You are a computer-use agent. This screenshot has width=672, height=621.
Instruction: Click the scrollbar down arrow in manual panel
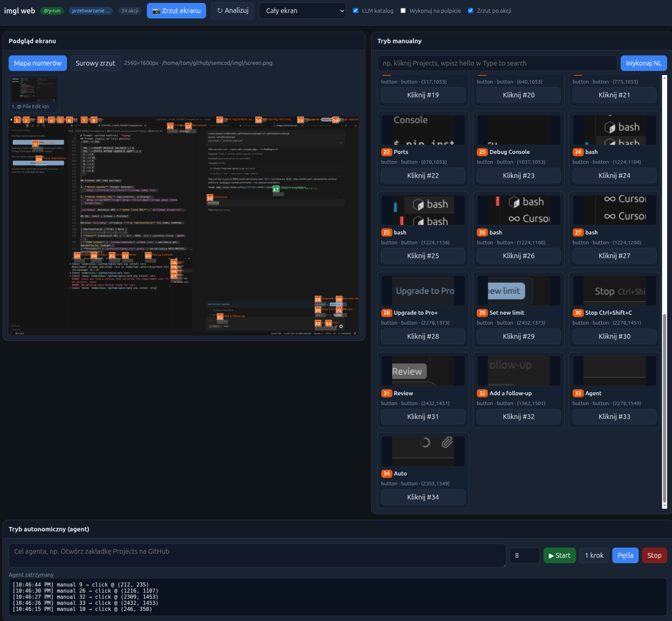click(664, 506)
